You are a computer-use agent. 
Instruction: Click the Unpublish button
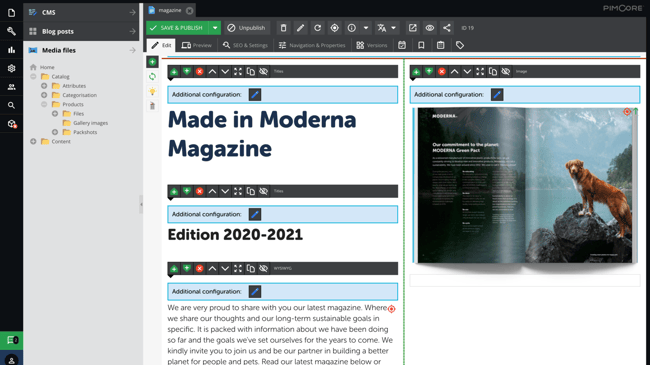click(247, 28)
